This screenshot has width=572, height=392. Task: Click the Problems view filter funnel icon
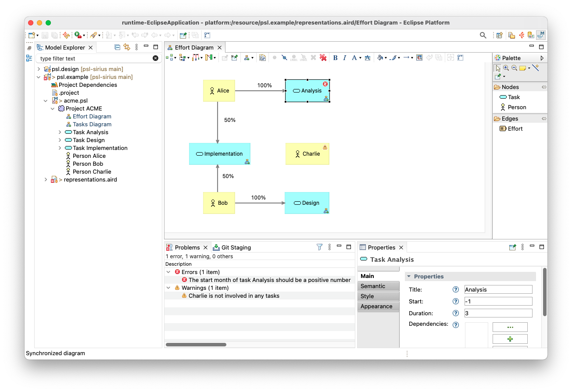[319, 247]
